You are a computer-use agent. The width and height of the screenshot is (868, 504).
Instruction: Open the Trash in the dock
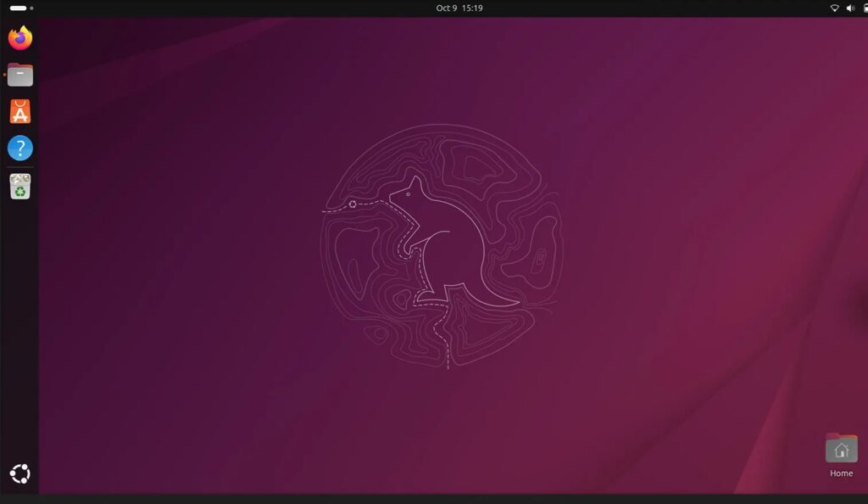coord(19,187)
